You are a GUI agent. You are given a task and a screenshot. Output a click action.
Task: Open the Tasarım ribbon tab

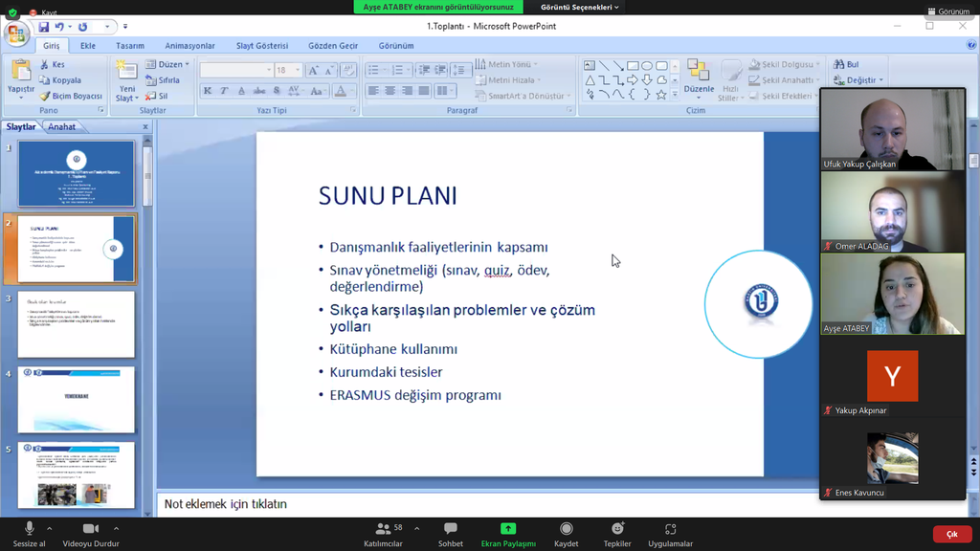coord(130,46)
